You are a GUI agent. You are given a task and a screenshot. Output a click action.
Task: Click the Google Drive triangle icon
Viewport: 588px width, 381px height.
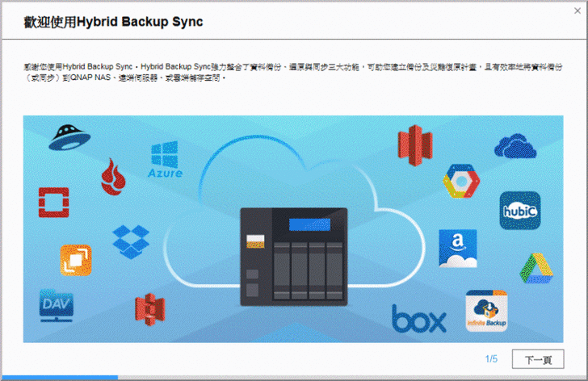click(x=536, y=268)
